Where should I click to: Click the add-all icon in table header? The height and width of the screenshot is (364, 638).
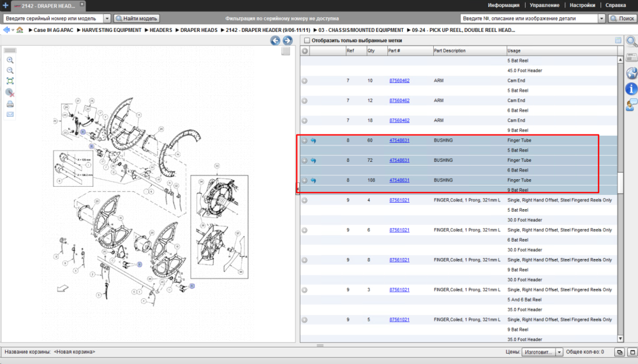(x=305, y=51)
